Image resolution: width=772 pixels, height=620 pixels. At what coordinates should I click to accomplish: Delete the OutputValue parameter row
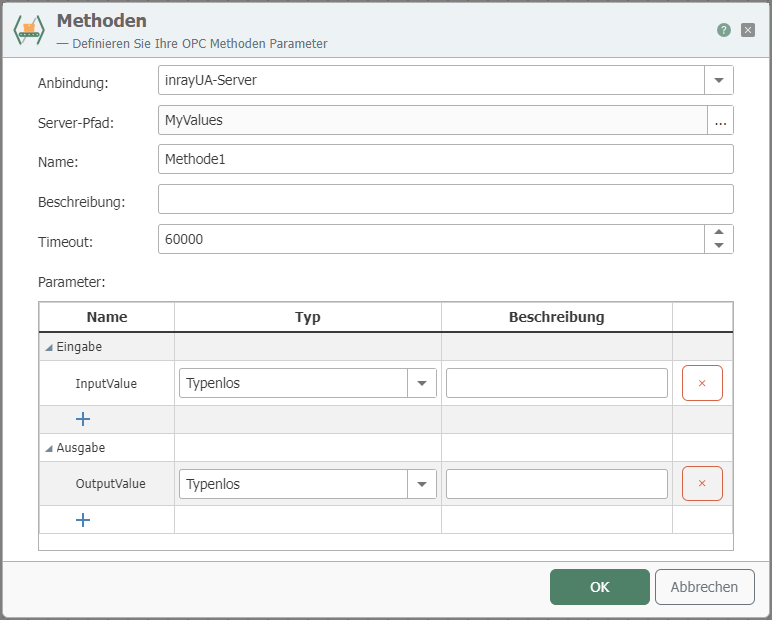tap(702, 484)
